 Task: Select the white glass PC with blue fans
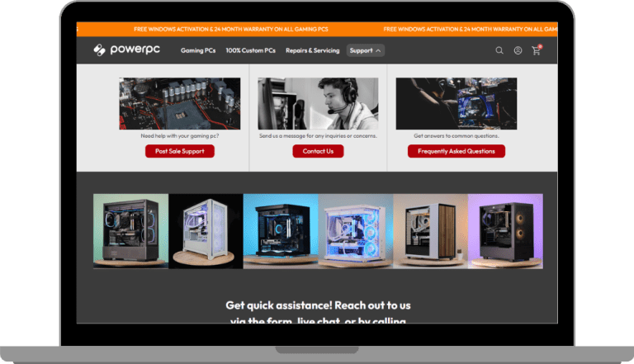click(x=356, y=231)
